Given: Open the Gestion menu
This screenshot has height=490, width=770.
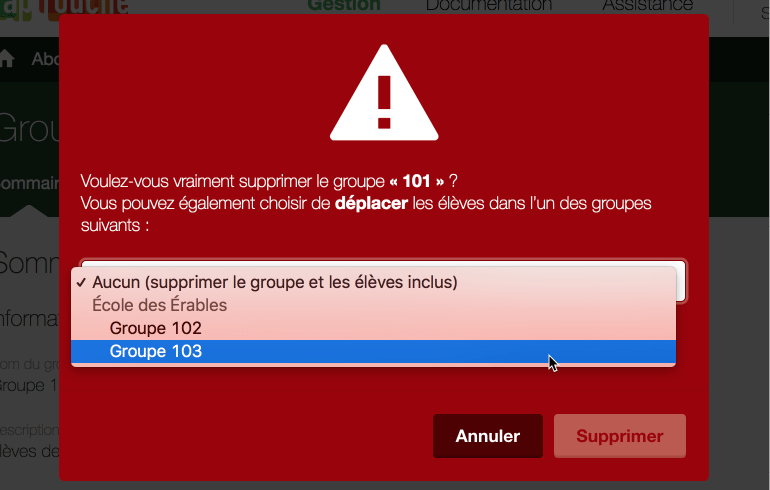Looking at the screenshot, I should 344,6.
